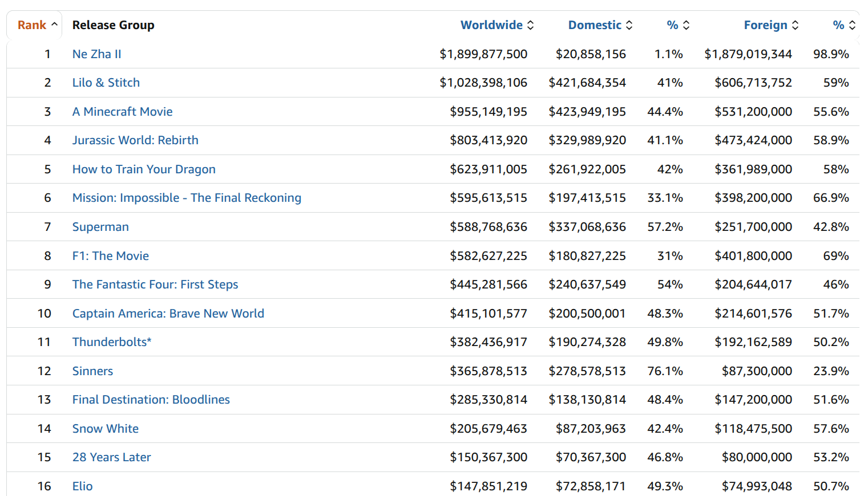Select the worldwide figure $955,149,195
The width and height of the screenshot is (868, 496).
click(488, 112)
